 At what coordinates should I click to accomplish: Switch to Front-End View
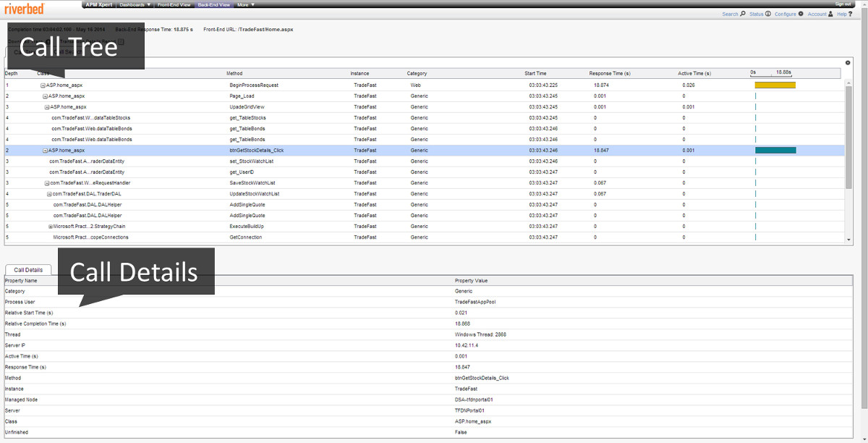[x=174, y=4]
